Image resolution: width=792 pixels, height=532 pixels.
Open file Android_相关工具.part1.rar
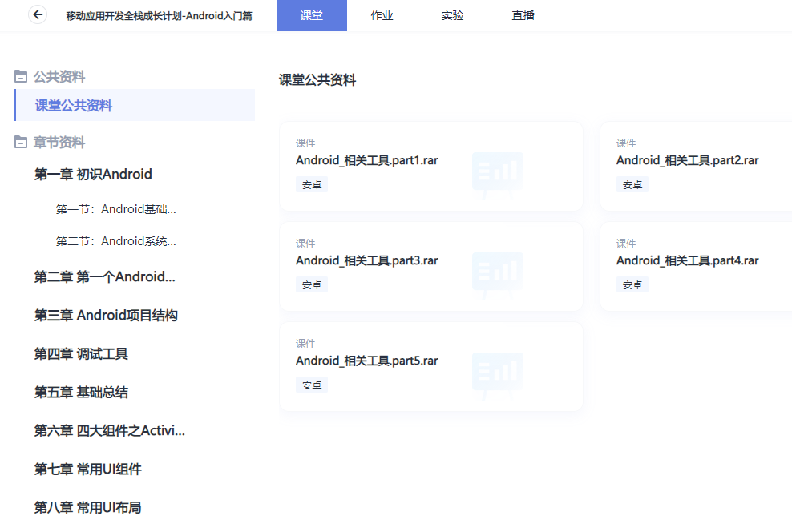click(x=366, y=160)
